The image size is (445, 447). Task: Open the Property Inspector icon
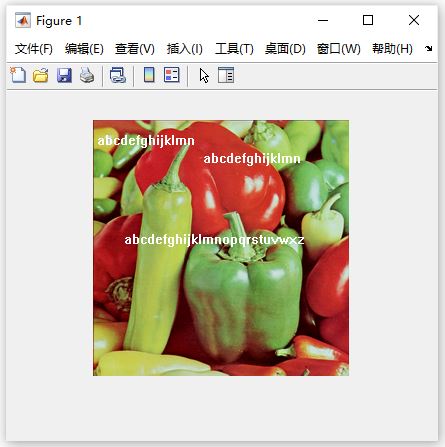[226, 75]
